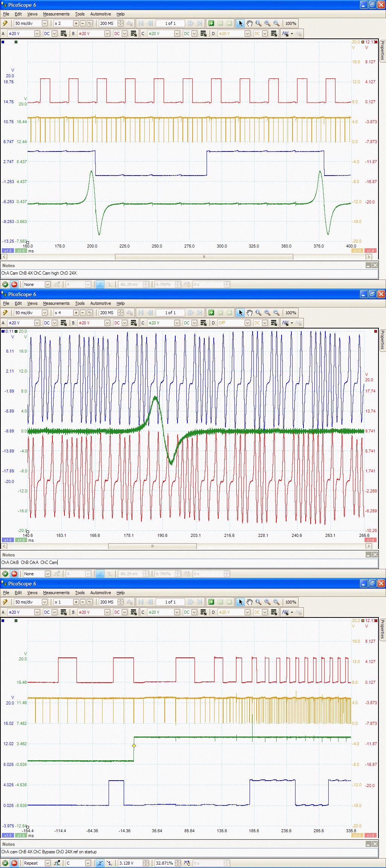This screenshot has width=386, height=868.
Task: Open channel B options in the middle window
Action: coord(133,323)
